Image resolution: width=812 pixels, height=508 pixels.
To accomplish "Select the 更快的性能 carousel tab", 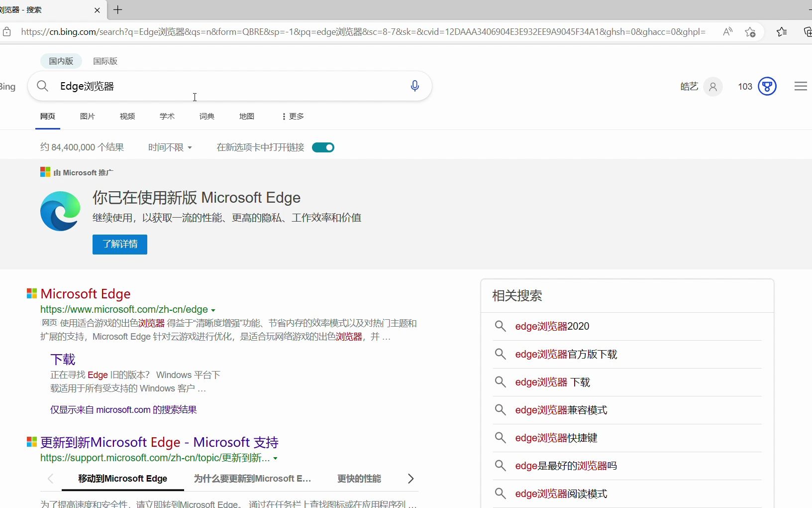I will pyautogui.click(x=359, y=479).
